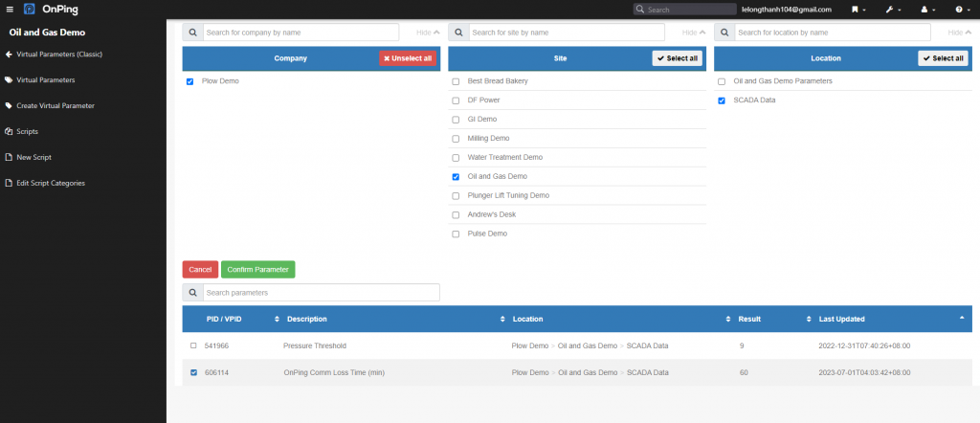Focus the location name search field
This screenshot has width=980, height=423.
833,33
